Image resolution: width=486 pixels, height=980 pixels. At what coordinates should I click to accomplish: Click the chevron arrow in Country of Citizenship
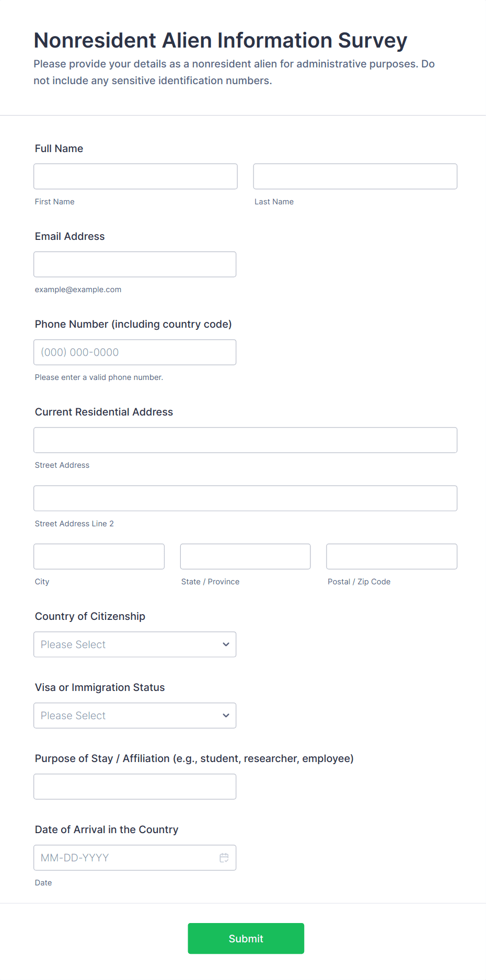pos(226,644)
